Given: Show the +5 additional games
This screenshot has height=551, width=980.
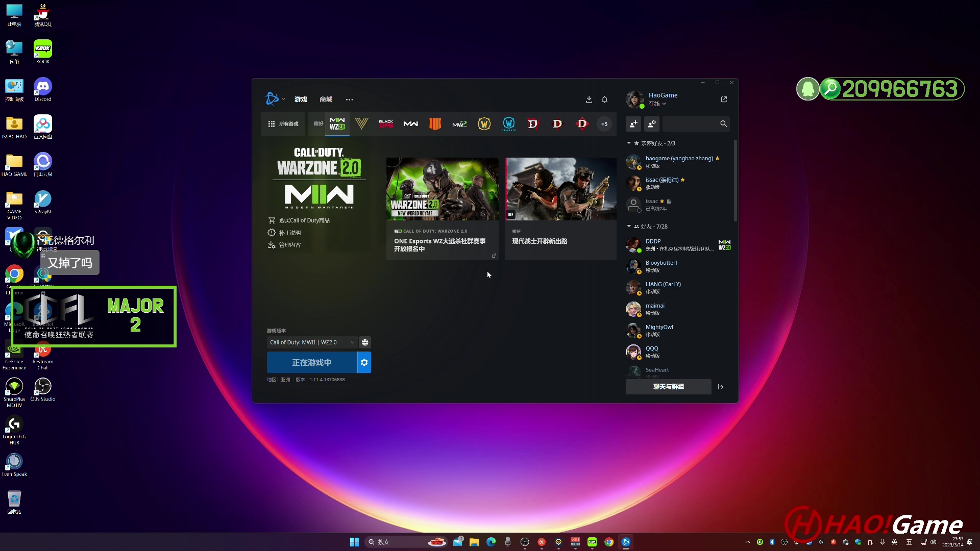Looking at the screenshot, I should tap(604, 124).
